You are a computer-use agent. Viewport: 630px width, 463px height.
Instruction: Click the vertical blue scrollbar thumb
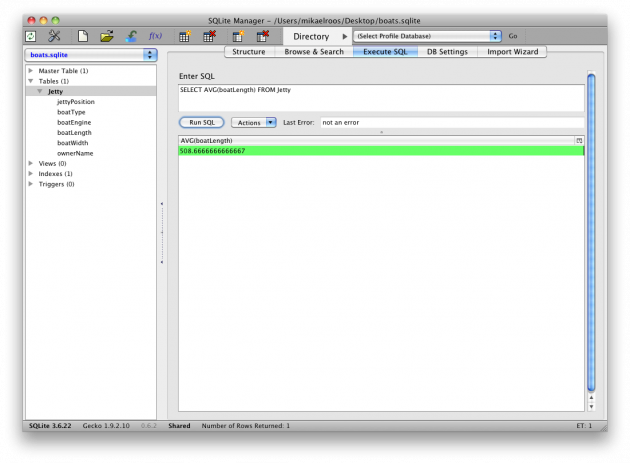591,232
